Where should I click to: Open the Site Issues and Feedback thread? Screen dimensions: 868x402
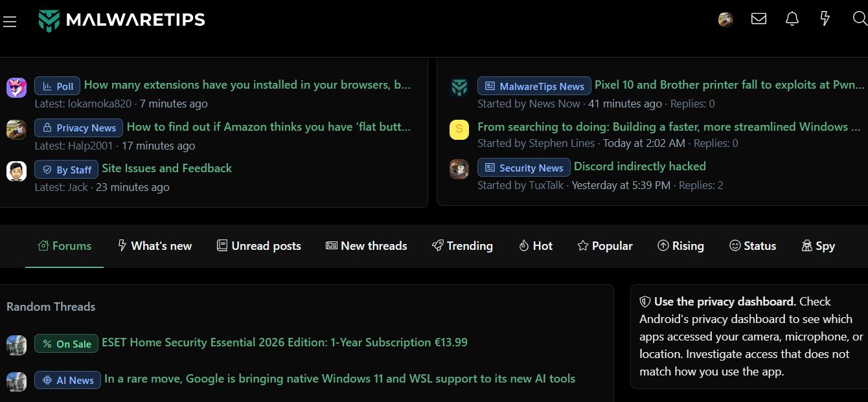(x=167, y=168)
